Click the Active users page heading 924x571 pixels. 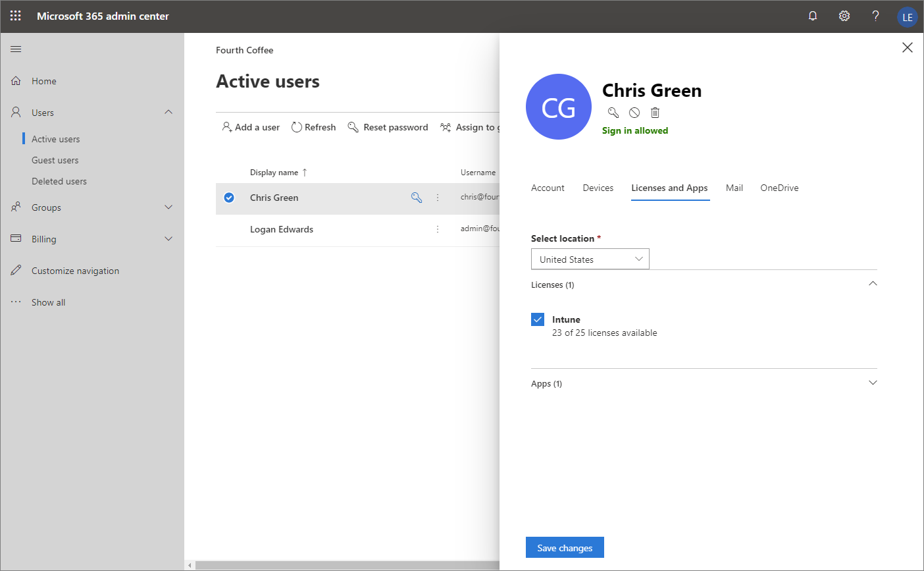268,81
